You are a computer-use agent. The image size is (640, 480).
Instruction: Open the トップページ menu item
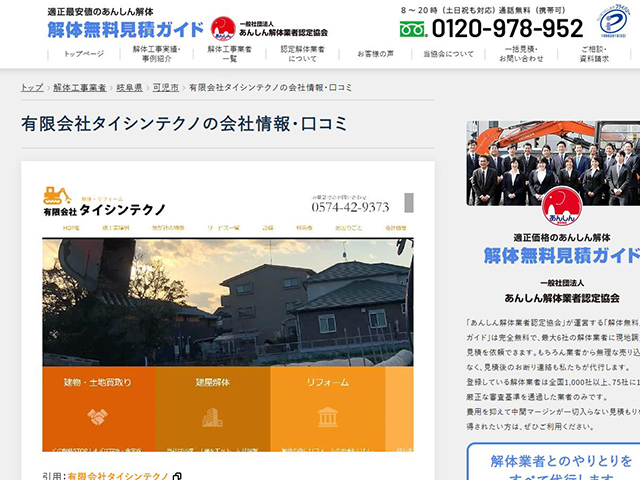click(x=84, y=54)
